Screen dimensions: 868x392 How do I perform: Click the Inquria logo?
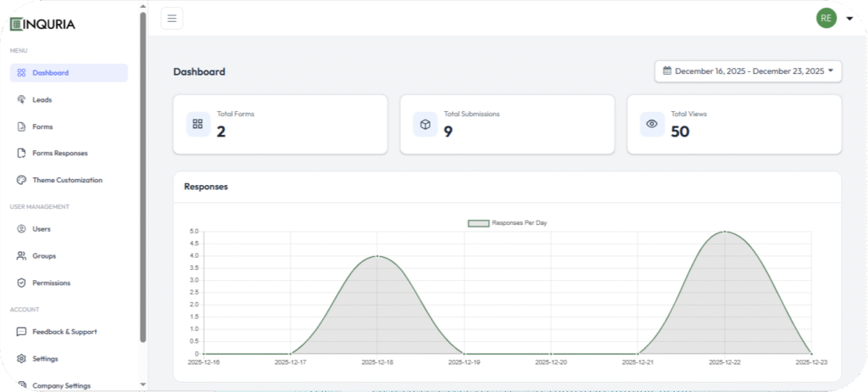(42, 24)
